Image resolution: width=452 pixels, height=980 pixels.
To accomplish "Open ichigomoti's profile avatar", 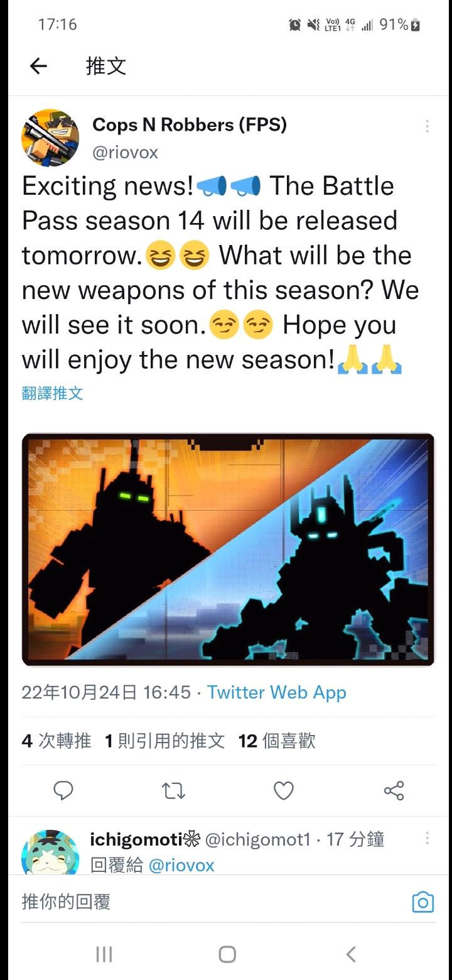I will (50, 853).
